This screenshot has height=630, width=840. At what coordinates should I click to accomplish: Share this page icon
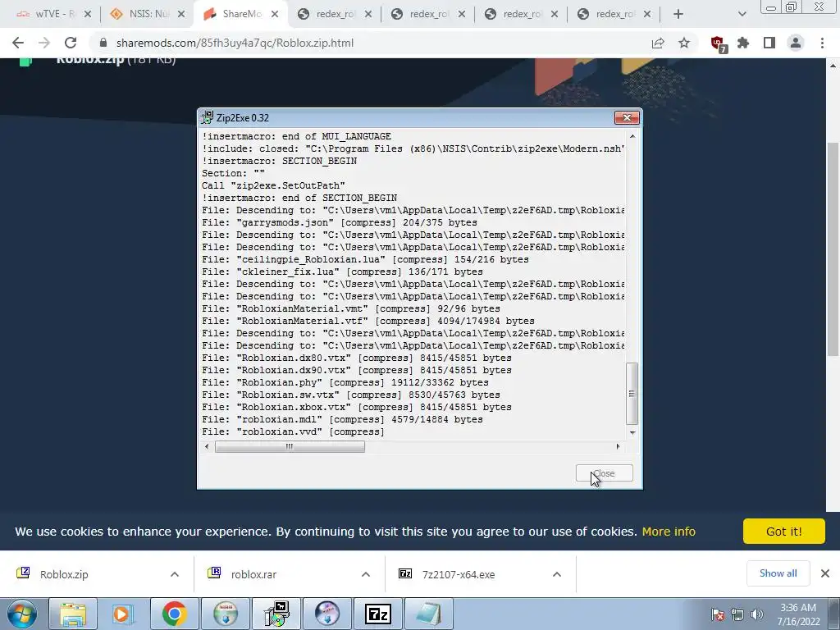pos(658,43)
